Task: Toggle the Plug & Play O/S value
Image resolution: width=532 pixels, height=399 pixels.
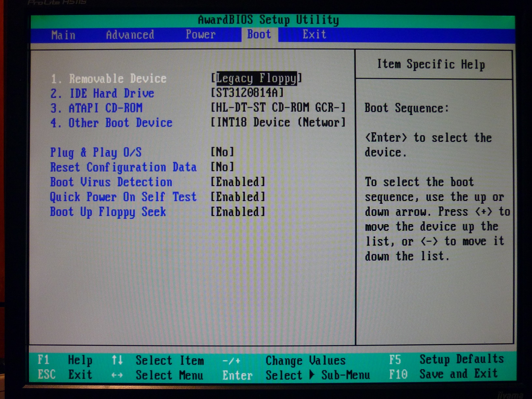Action: pyautogui.click(x=222, y=152)
